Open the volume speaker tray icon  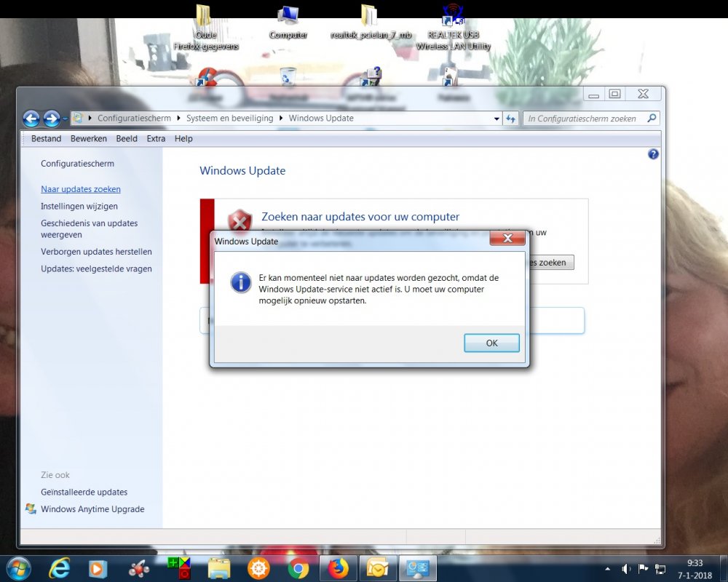click(626, 569)
